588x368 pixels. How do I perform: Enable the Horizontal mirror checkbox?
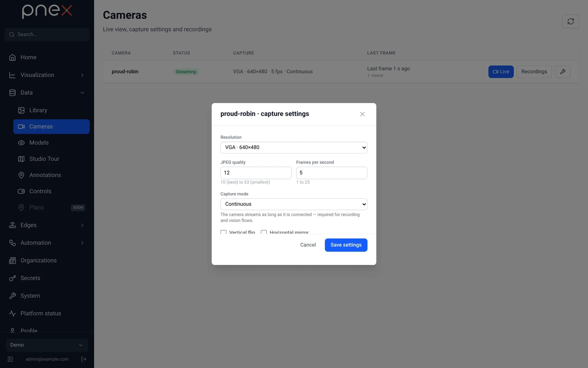pyautogui.click(x=264, y=232)
